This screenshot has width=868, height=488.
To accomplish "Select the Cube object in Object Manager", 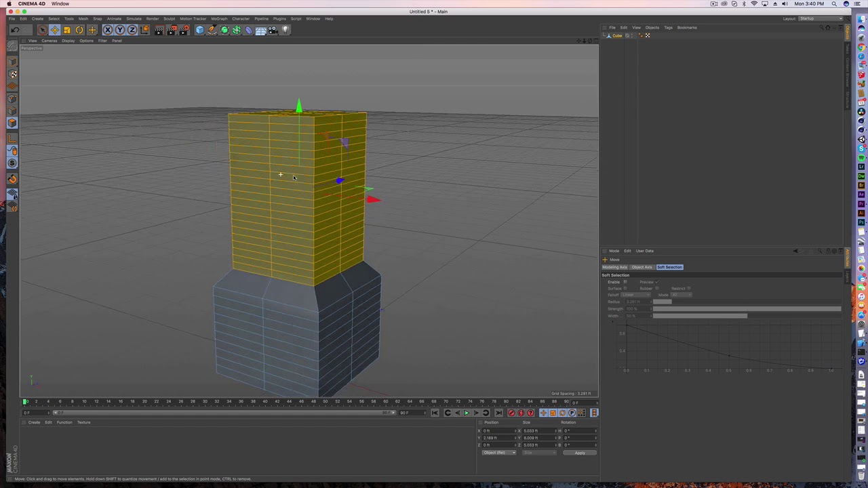I will point(617,35).
